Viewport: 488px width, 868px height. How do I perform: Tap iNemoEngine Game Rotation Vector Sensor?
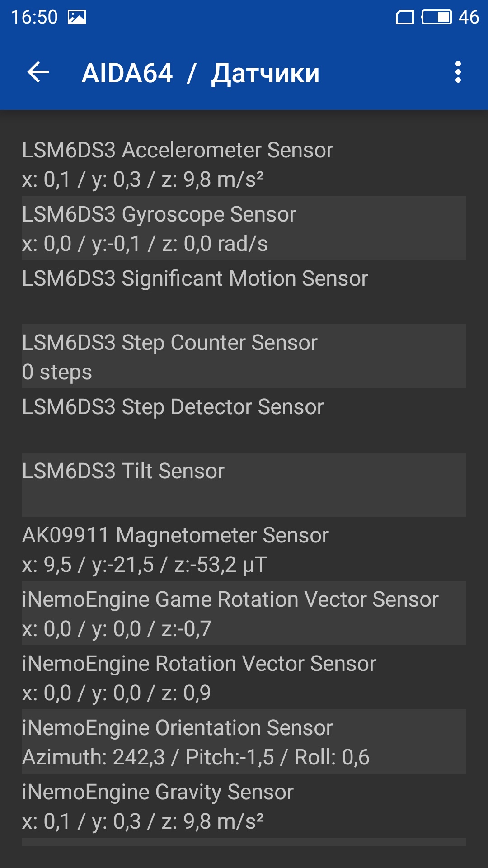(244, 613)
